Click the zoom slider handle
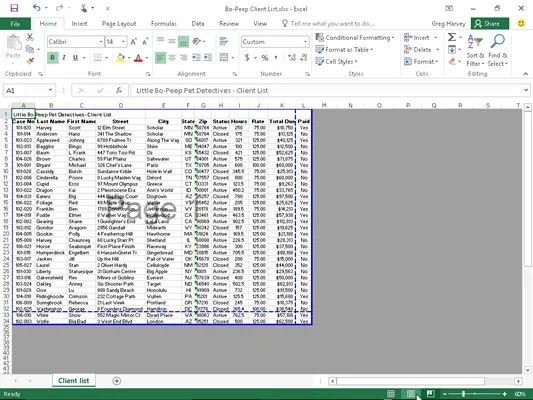The image size is (533, 400). pos(463,394)
